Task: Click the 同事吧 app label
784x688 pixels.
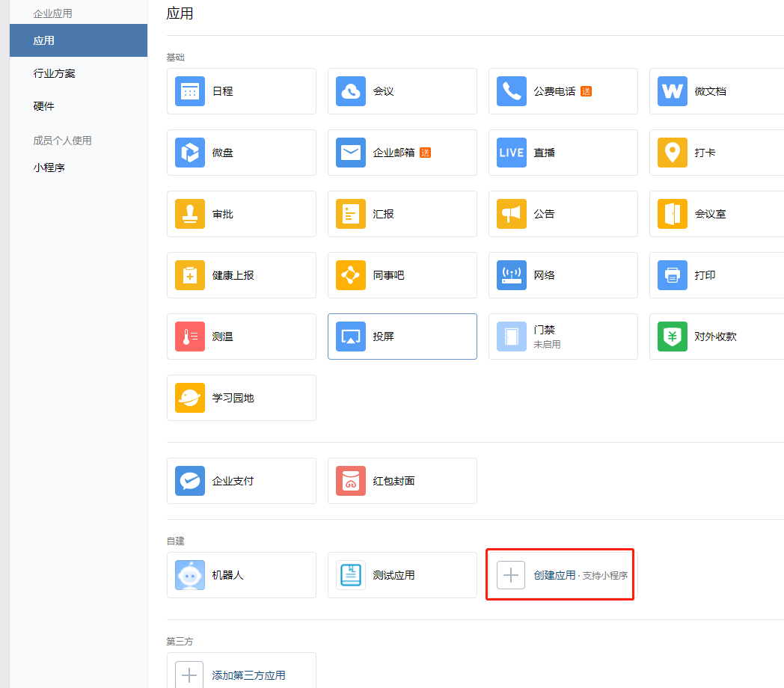Action: pos(388,275)
